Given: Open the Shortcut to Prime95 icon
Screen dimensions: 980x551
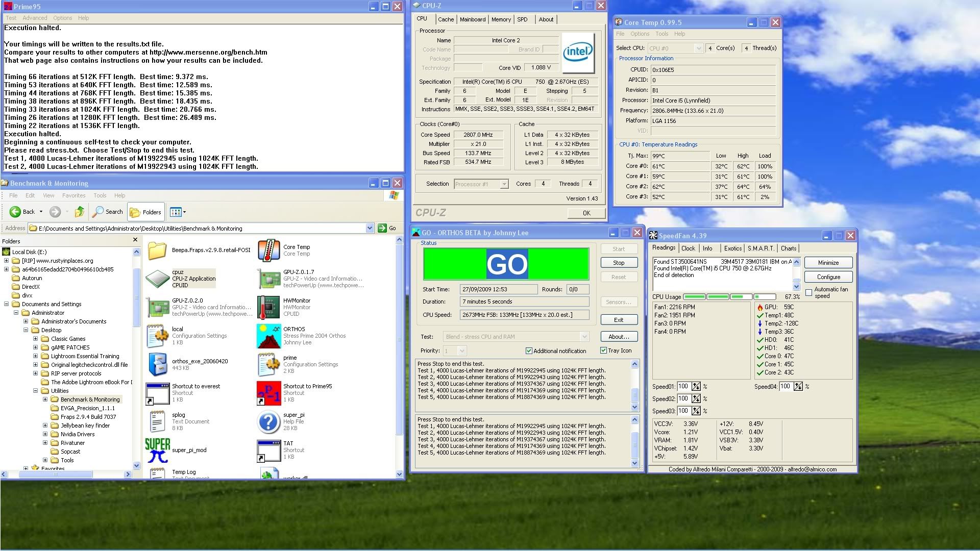Looking at the screenshot, I should click(268, 393).
